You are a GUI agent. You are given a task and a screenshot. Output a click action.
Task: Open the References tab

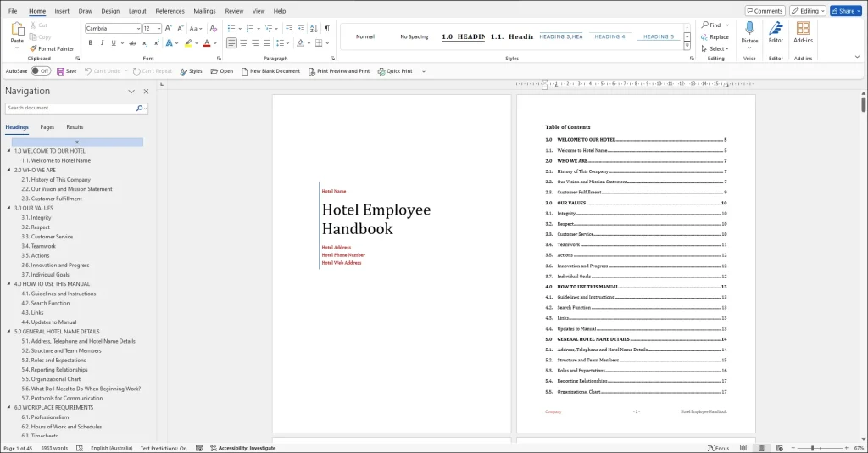pyautogui.click(x=170, y=11)
